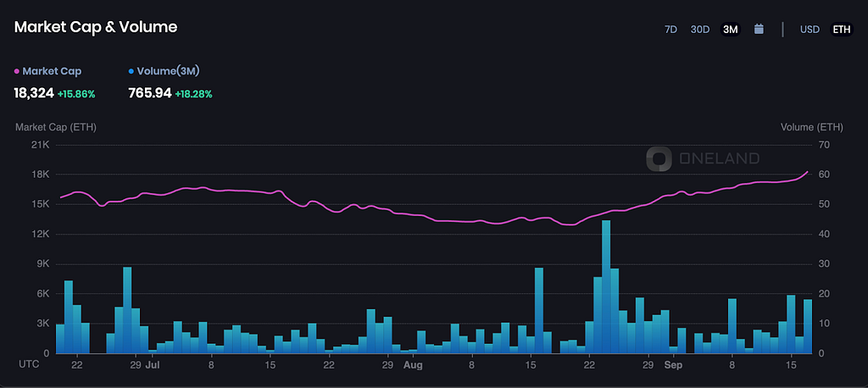Click the tall volume bar after Aug 15

(538, 311)
